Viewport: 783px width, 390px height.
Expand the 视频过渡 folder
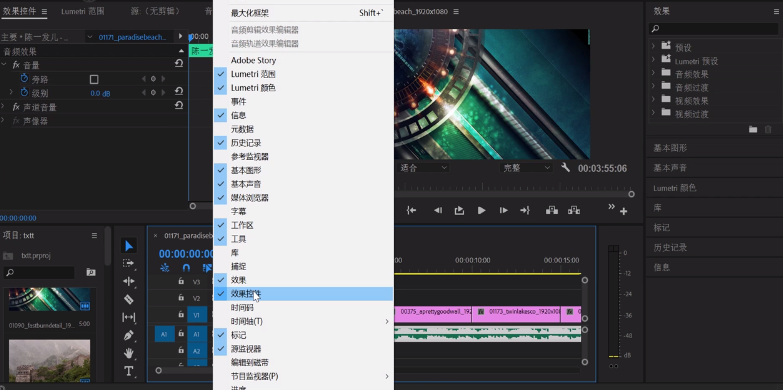pos(653,112)
